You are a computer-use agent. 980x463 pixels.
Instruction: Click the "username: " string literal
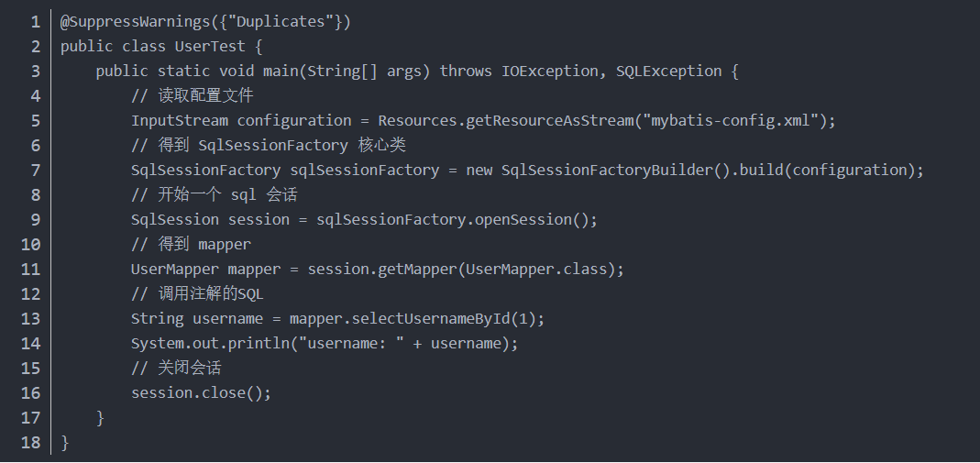click(351, 344)
